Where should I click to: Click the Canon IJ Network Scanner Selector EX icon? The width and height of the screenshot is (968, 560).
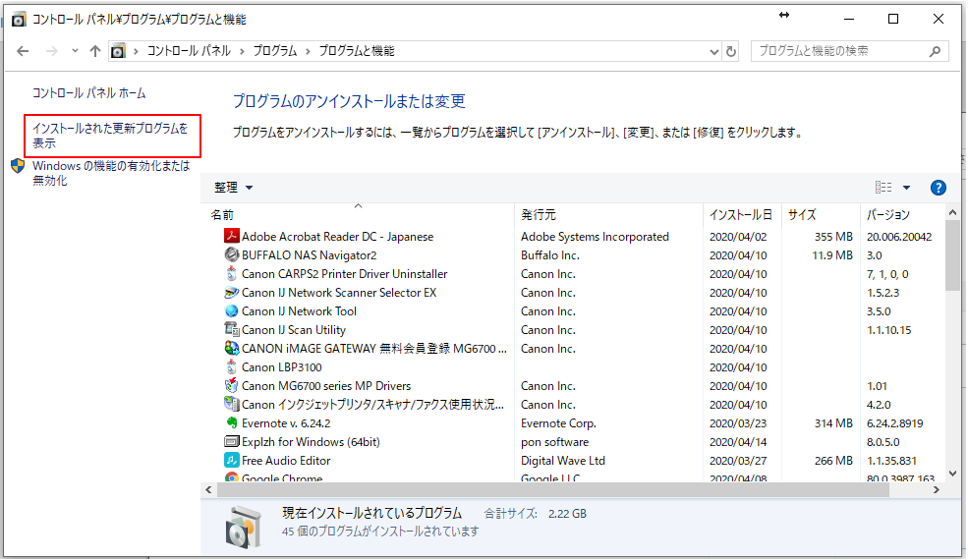click(232, 292)
